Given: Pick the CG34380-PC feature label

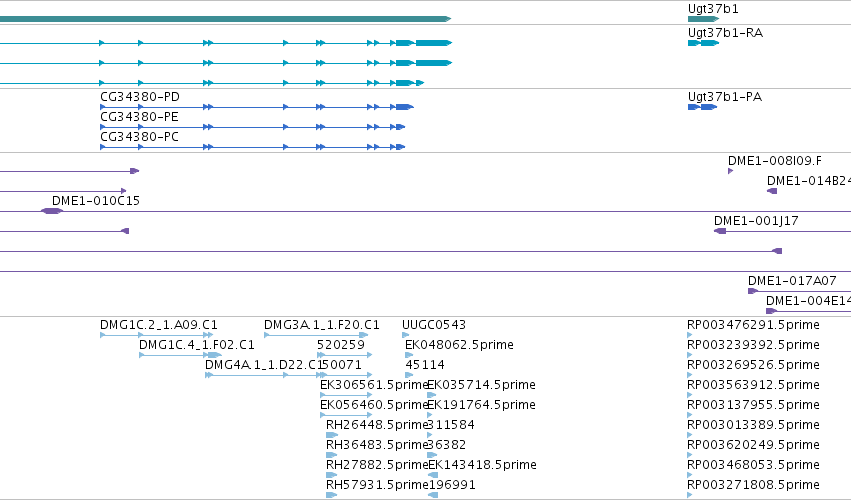Looking at the screenshot, I should [x=139, y=137].
